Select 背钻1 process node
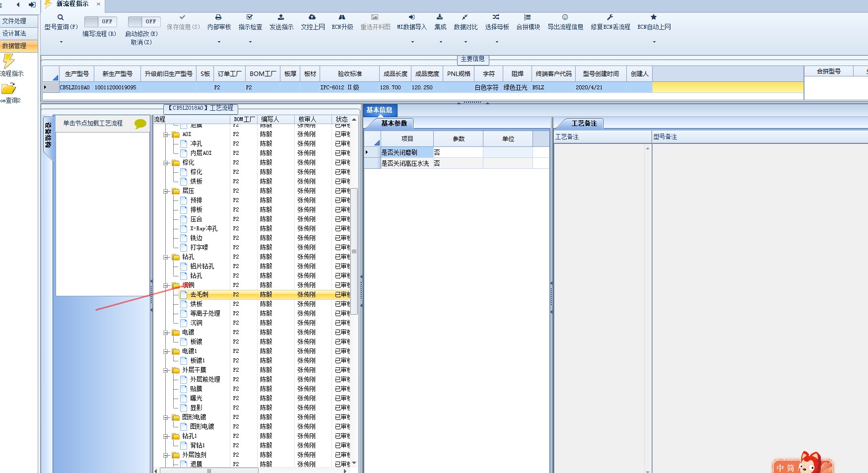868x473 pixels. (x=198, y=446)
